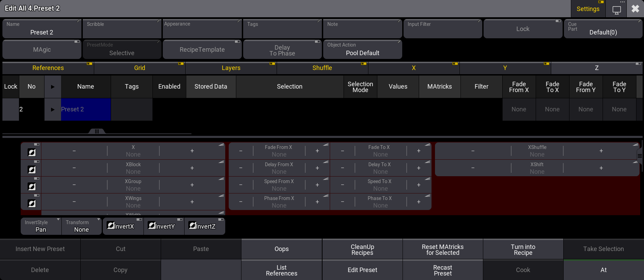This screenshot has height=280, width=644.
Task: Open the Transform dropdown
Action: click(82, 226)
